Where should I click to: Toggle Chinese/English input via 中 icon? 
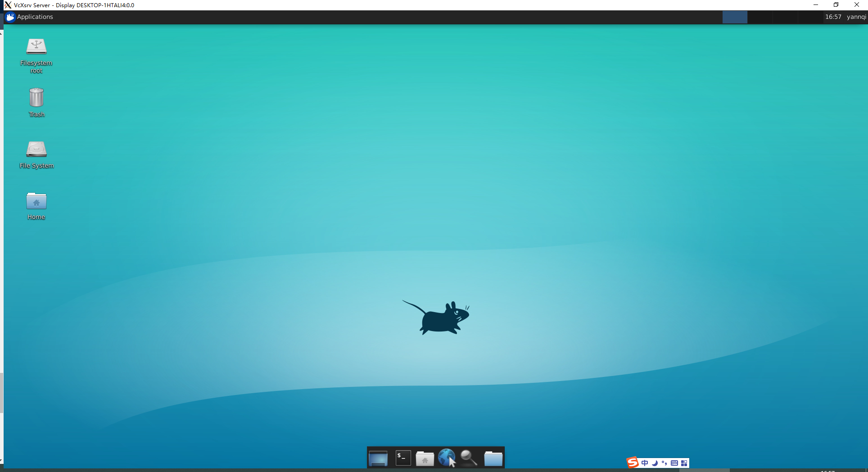click(x=644, y=463)
